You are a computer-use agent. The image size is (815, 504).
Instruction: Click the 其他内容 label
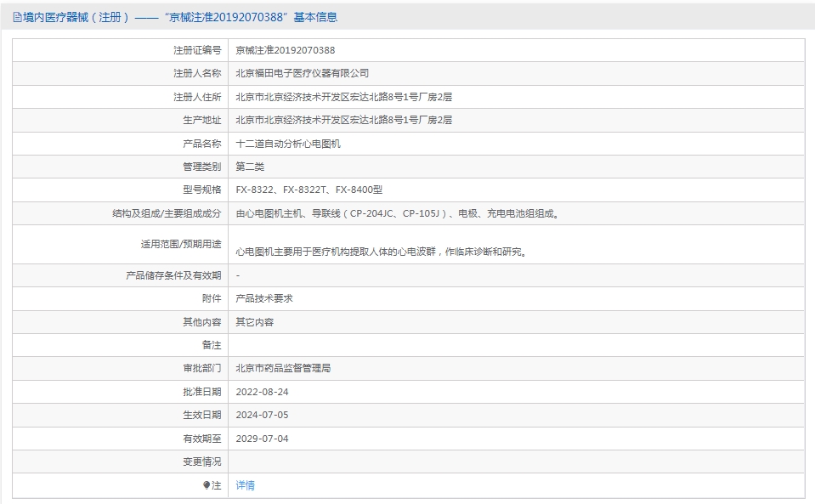coord(201,322)
